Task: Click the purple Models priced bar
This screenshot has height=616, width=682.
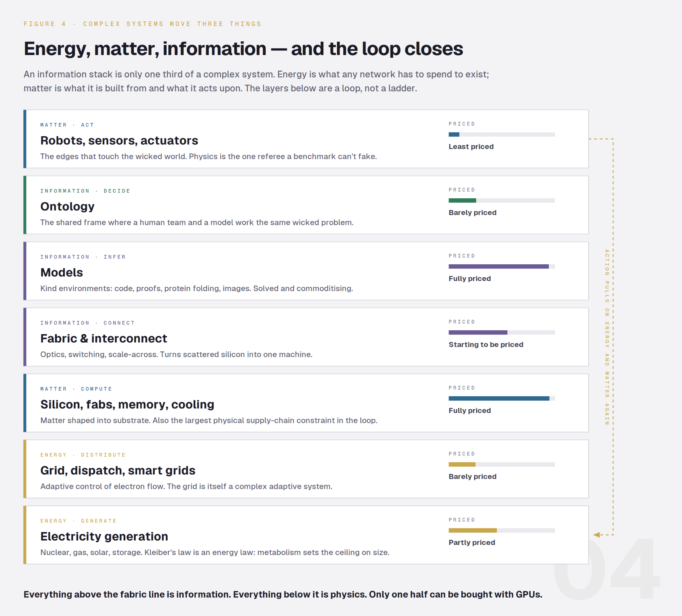Action: point(502,266)
